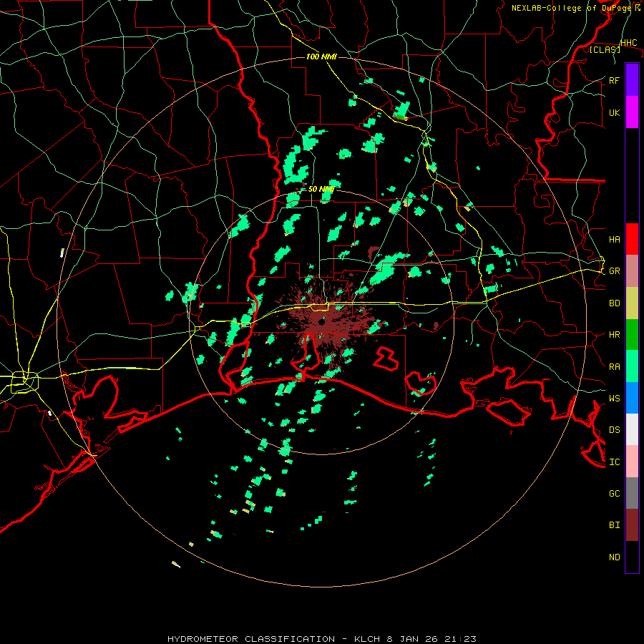Pick the HR dark green legend swatch
Screen dimensions: 644x644
tap(632, 335)
